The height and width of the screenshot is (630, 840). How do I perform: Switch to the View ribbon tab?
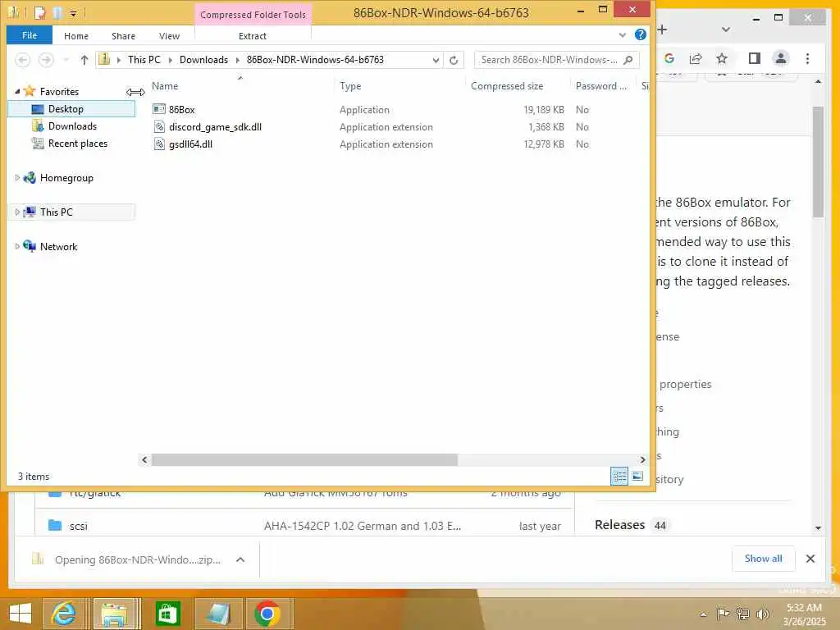coord(169,36)
